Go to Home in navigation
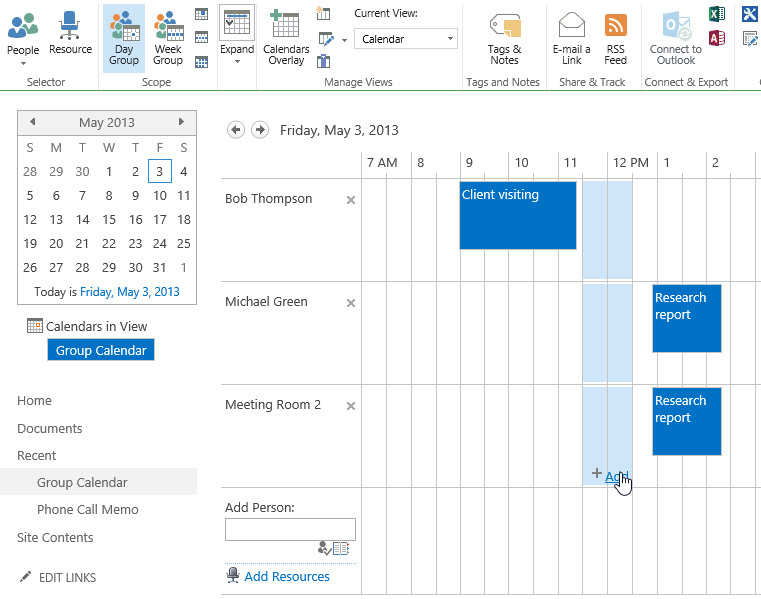The image size is (761, 599). pyautogui.click(x=34, y=400)
